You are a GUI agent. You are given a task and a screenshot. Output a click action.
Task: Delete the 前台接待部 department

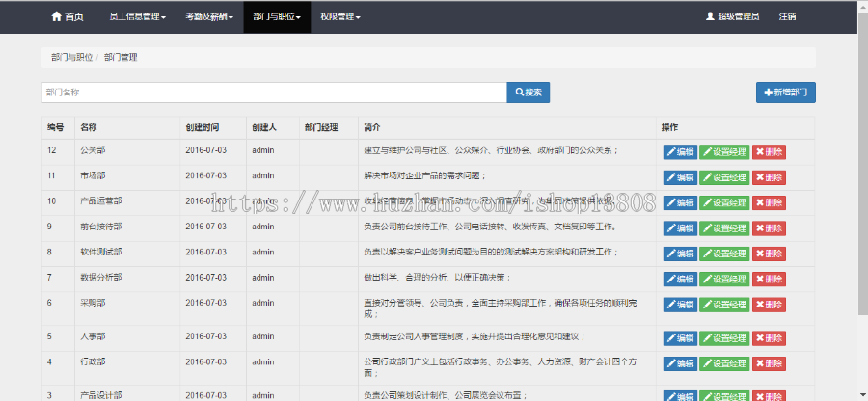pos(769,228)
